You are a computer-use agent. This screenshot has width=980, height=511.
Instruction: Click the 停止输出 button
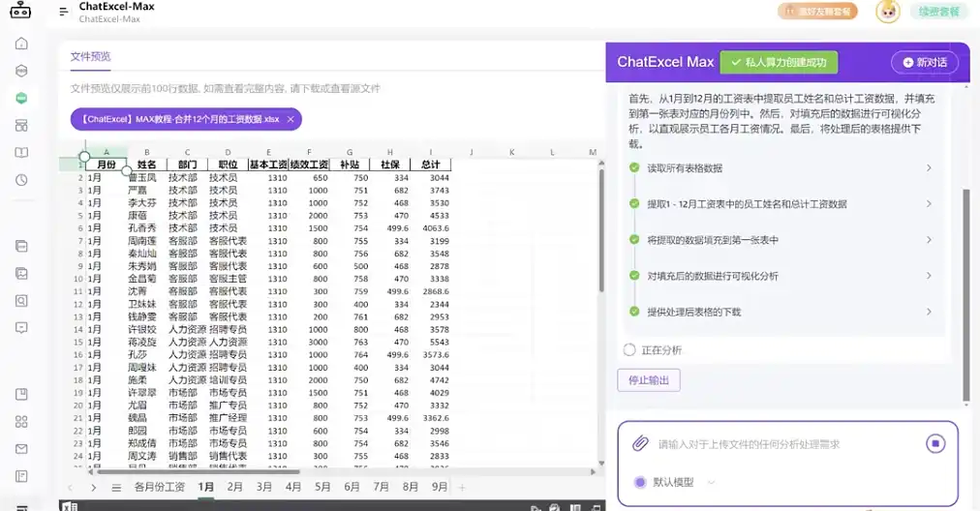pos(649,380)
